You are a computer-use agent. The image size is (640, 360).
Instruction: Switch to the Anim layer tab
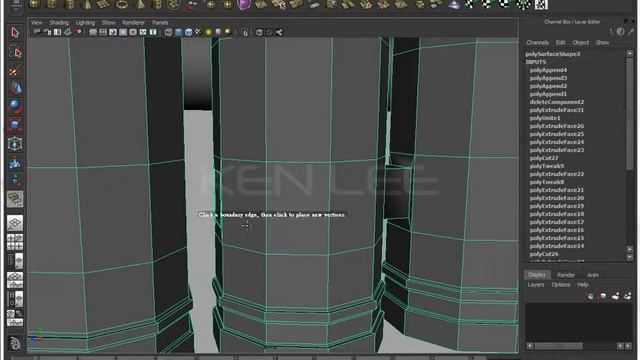click(593, 275)
